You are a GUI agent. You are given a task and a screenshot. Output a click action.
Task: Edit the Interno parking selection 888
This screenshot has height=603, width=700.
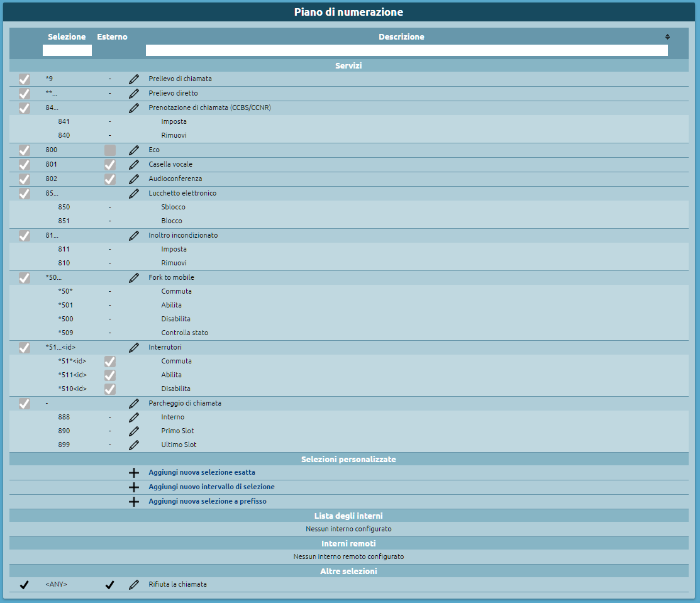pyautogui.click(x=133, y=418)
